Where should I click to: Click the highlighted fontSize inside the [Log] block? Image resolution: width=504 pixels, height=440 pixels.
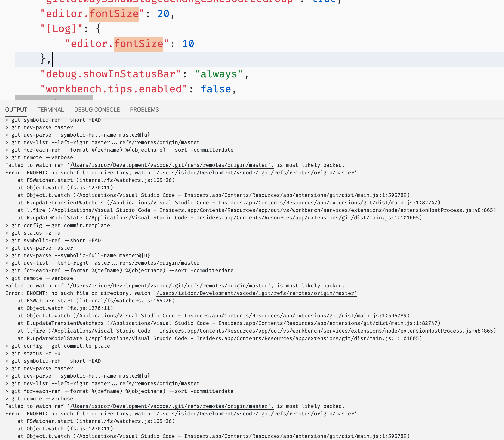coord(138,44)
